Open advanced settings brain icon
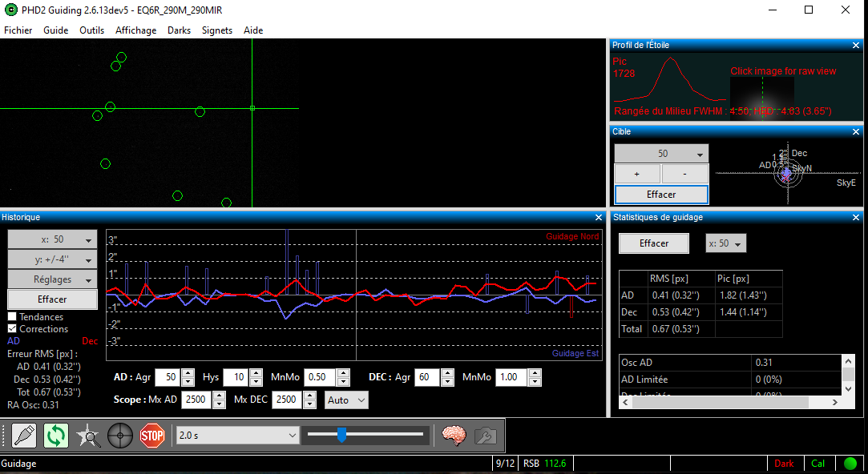The image size is (868, 474). click(454, 436)
